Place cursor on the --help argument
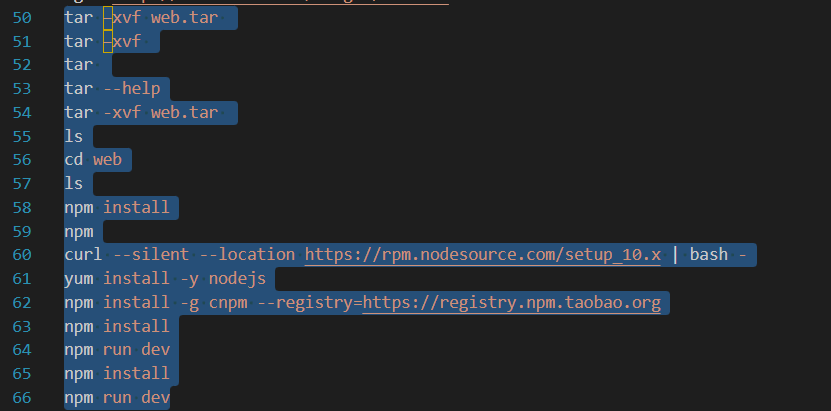Image resolution: width=831 pixels, height=411 pixels. coord(132,88)
